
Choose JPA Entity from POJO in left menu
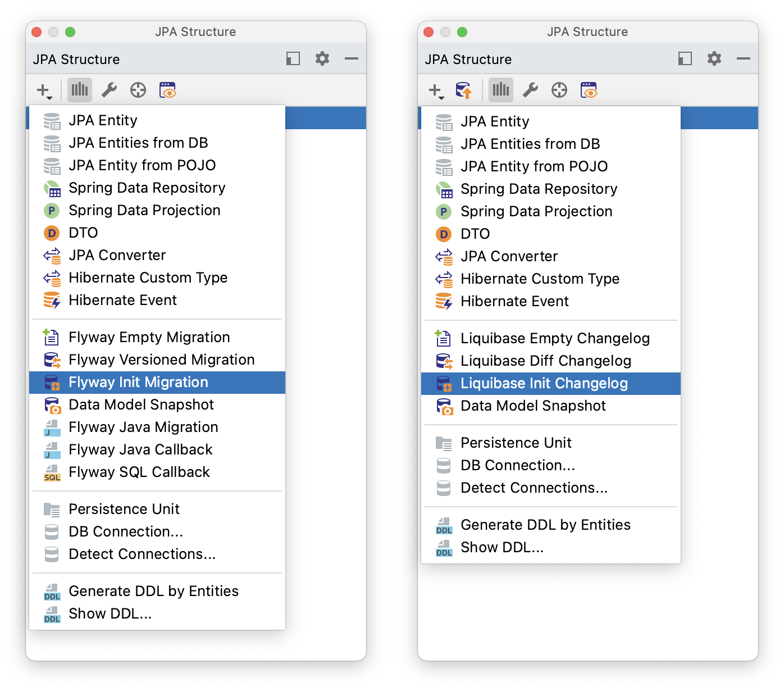pyautogui.click(x=157, y=166)
